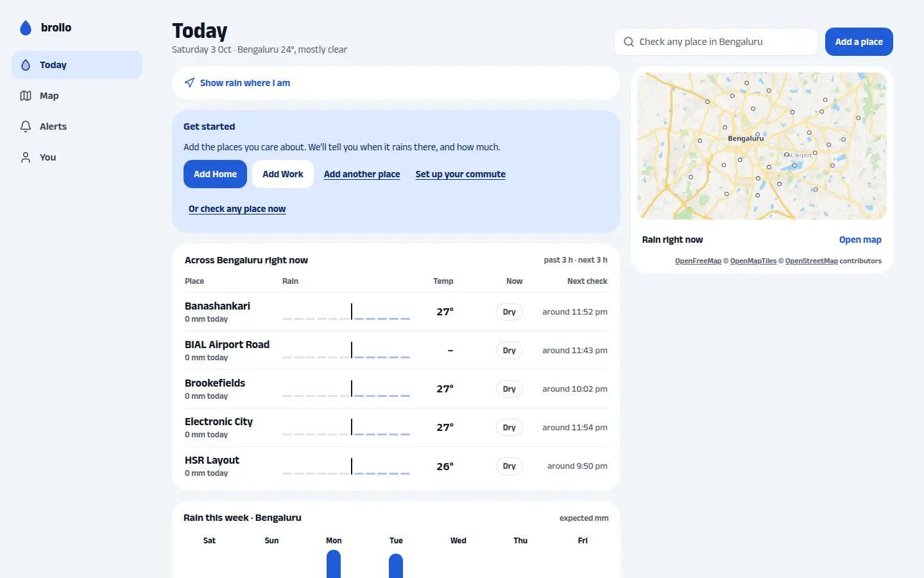Click the Dry badge for Brookefields
Screen dimensions: 924x578
point(509,389)
